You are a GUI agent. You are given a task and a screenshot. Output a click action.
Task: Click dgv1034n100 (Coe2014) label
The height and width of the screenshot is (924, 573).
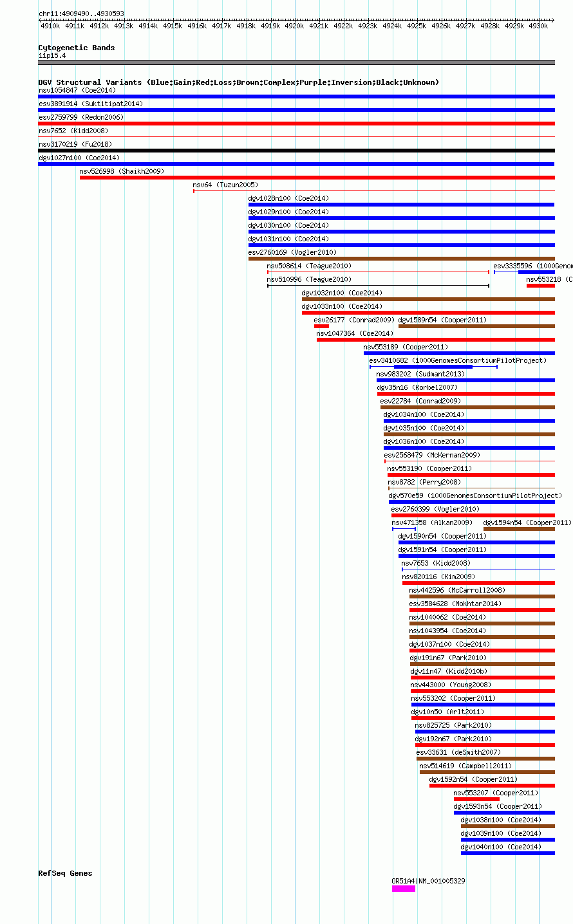pyautogui.click(x=424, y=414)
